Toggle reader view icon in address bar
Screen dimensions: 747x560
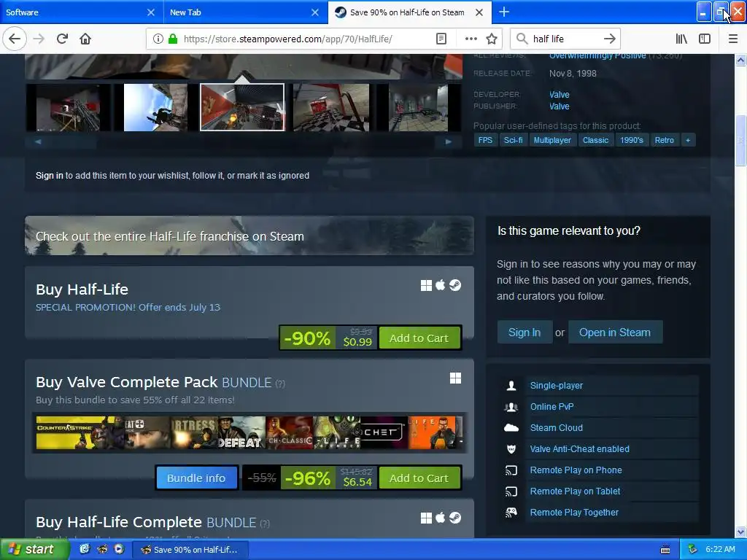click(441, 39)
